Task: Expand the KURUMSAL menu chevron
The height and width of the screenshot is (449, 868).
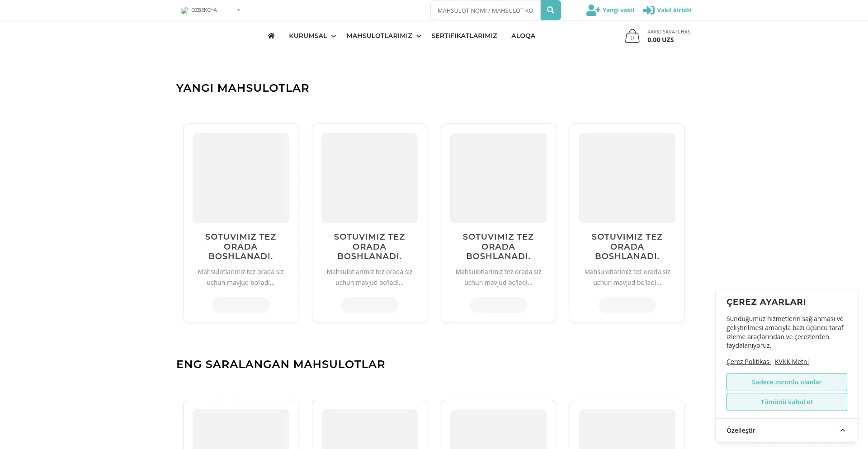Action: (334, 36)
